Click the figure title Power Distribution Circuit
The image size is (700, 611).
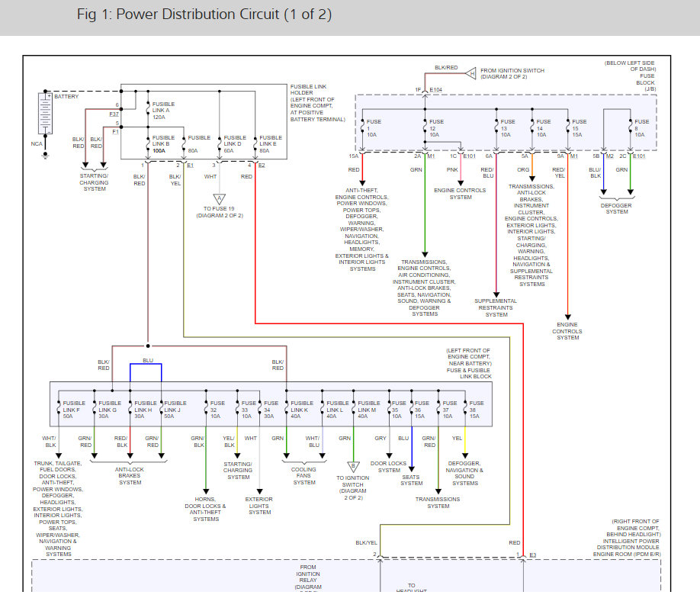(x=204, y=15)
